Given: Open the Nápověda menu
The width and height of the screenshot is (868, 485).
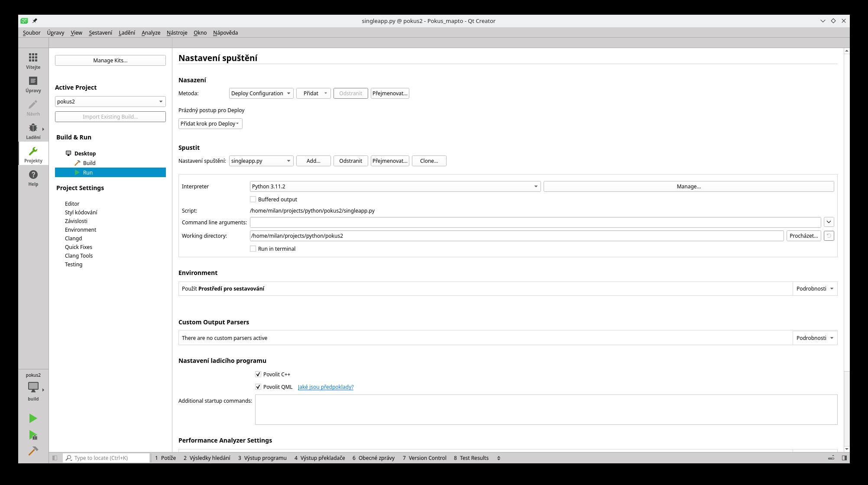Looking at the screenshot, I should tap(225, 32).
